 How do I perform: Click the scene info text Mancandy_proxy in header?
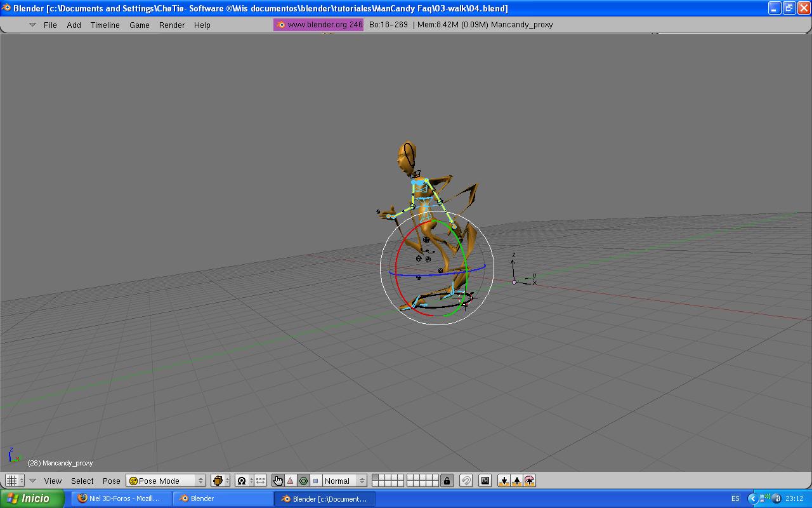coord(522,25)
